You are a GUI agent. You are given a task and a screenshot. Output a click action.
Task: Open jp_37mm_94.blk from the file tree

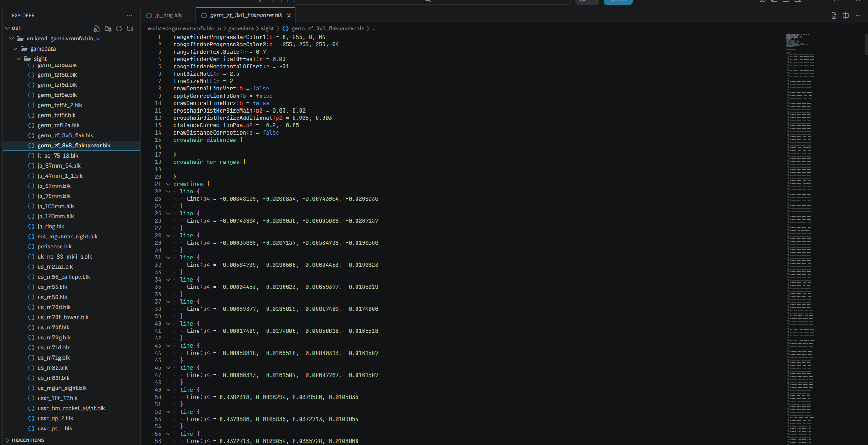coord(71,166)
